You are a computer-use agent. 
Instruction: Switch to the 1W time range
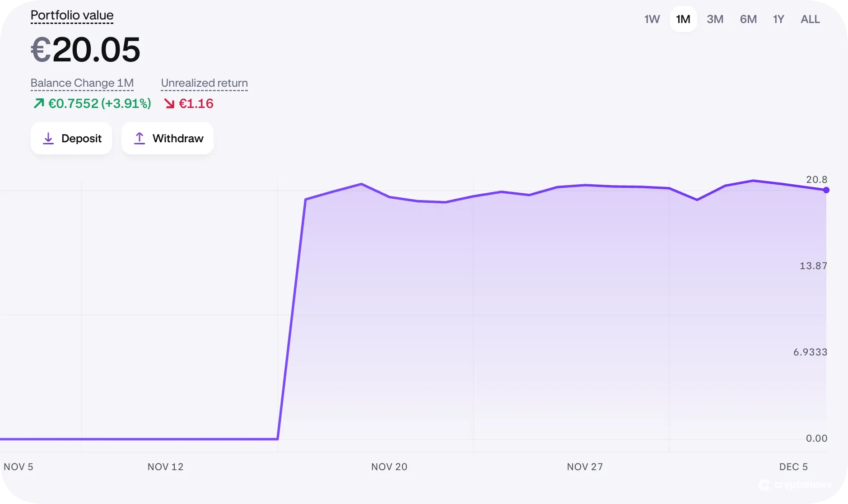click(x=652, y=19)
